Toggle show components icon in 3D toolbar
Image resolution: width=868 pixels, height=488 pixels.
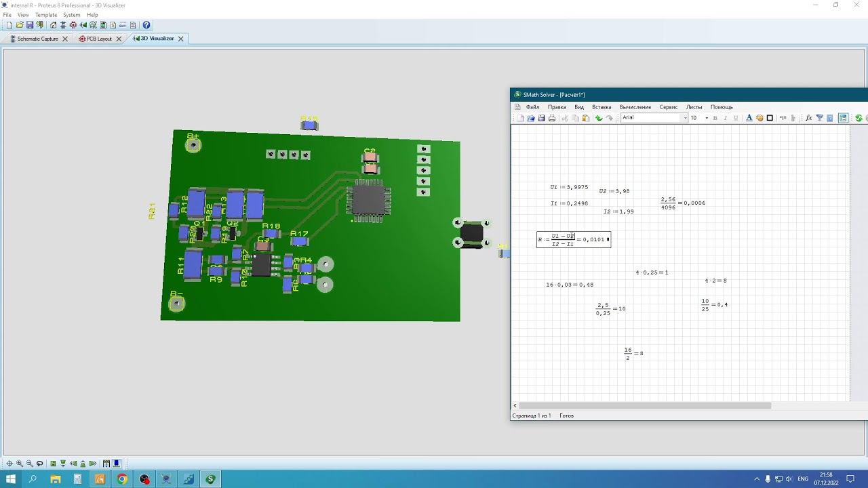pos(117,464)
